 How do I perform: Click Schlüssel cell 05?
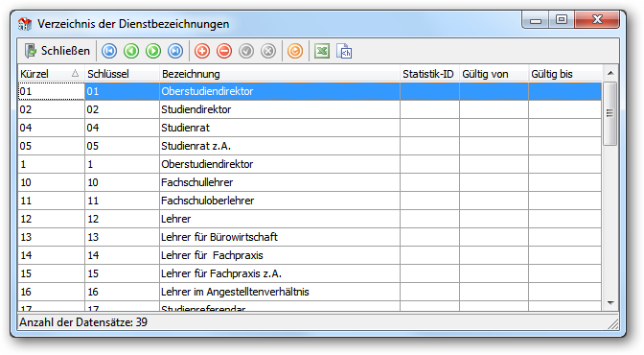point(122,146)
